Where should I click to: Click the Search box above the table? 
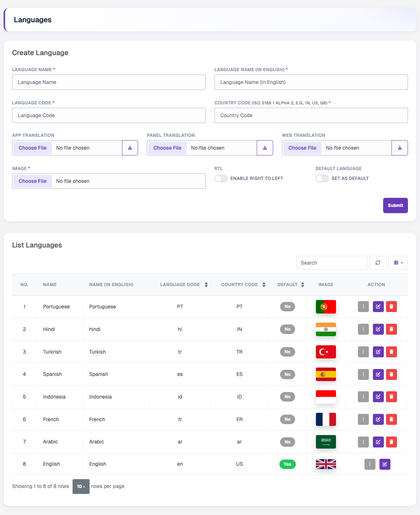[x=332, y=263]
